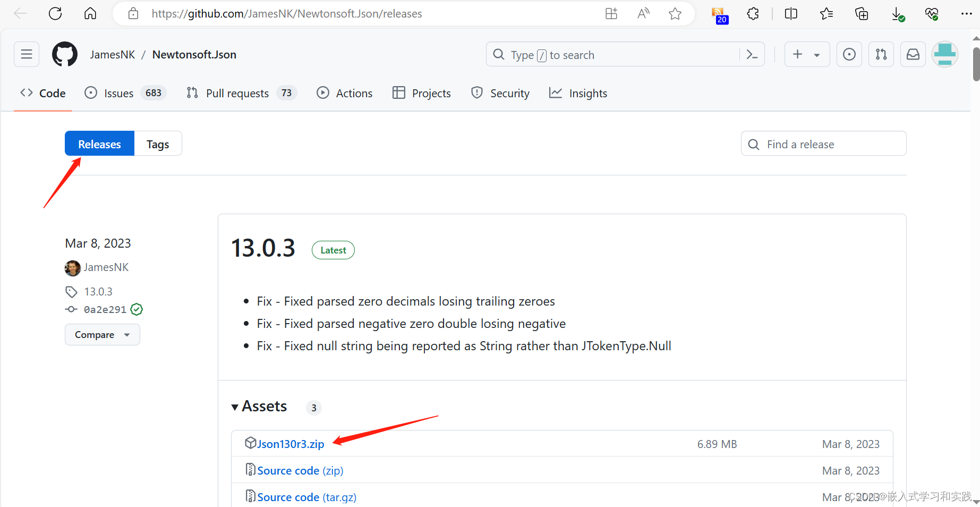Open JamesNK author profile link
Image resolution: width=980 pixels, height=507 pixels.
[106, 267]
